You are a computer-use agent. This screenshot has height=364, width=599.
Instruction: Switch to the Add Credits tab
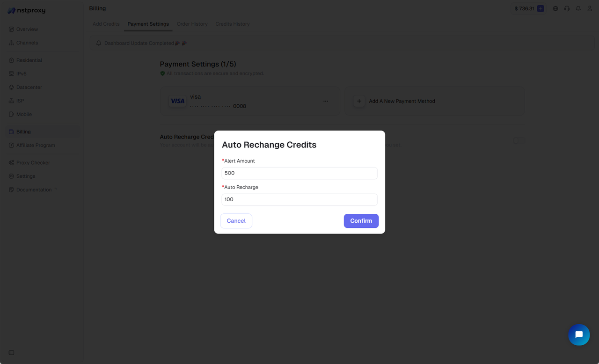click(106, 24)
